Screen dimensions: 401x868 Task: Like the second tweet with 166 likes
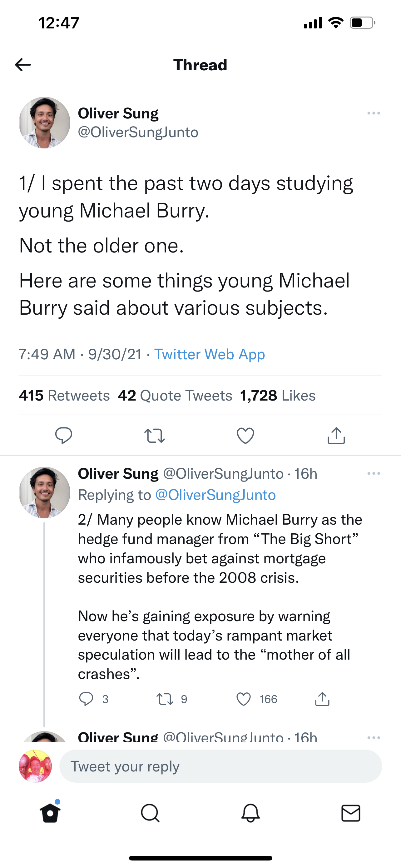click(244, 699)
